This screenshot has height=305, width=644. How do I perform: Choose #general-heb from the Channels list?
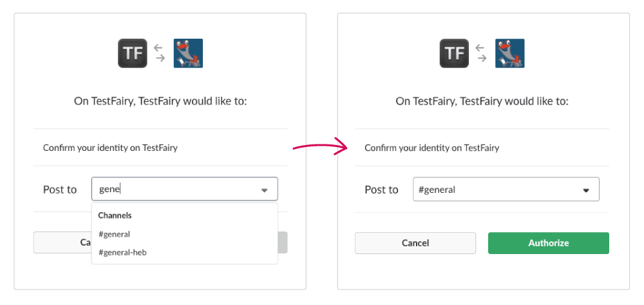[122, 252]
